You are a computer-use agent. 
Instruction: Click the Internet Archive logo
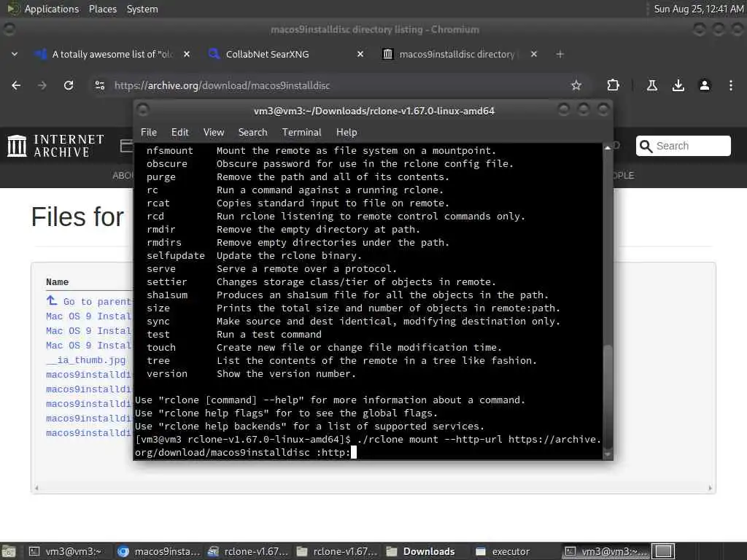click(x=55, y=146)
